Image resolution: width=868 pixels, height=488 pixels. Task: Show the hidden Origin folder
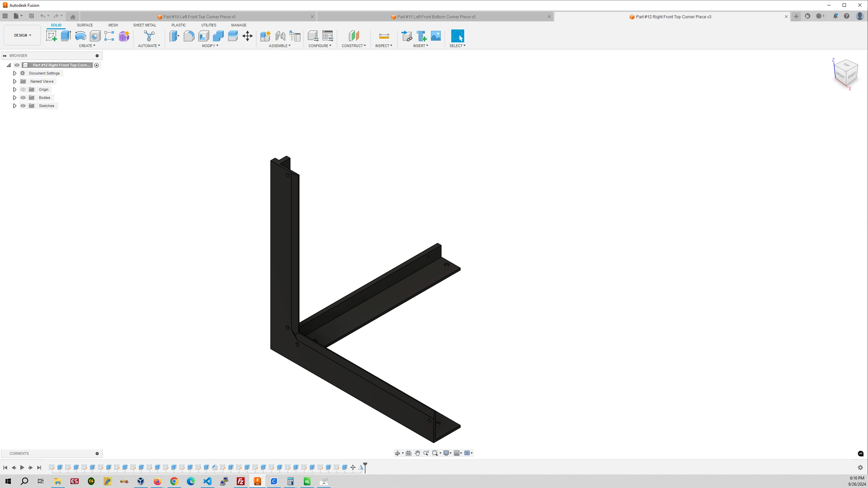tap(23, 89)
